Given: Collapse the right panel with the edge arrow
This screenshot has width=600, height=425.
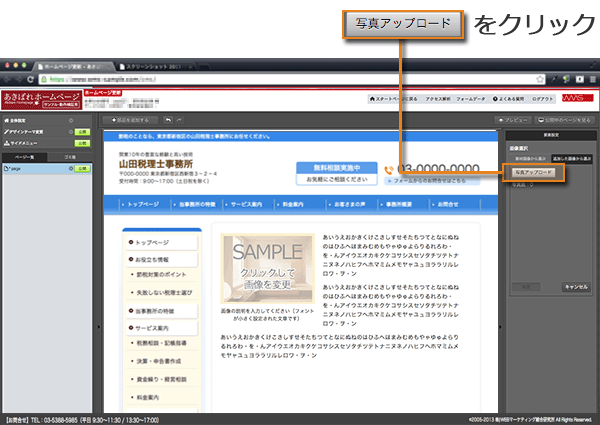Looking at the screenshot, I should tap(500, 327).
